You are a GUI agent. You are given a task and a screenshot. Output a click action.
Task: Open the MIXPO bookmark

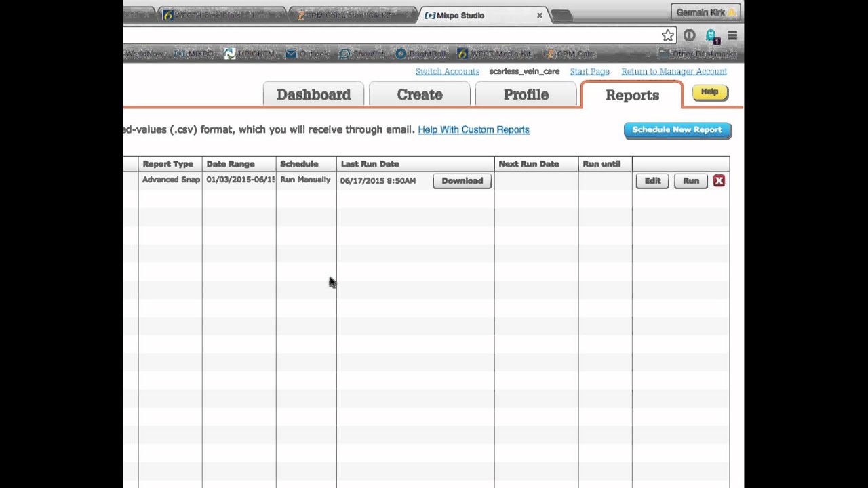[194, 54]
